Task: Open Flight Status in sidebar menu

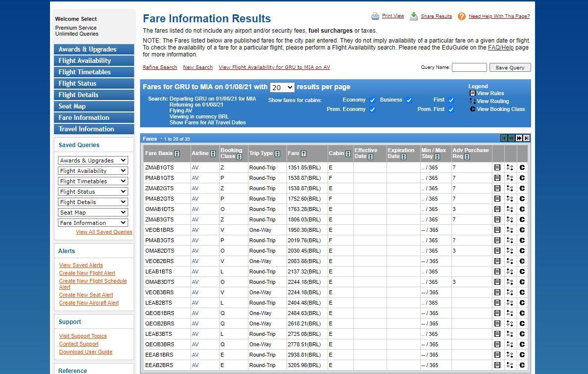Action: (x=94, y=83)
